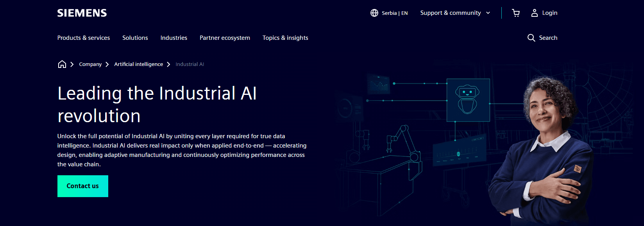Open Serbia | EN region selector
Viewport: 644px width, 226px height.
[389, 13]
